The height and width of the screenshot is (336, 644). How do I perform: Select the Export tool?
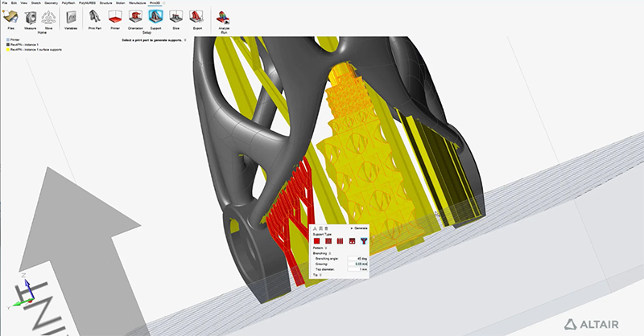point(197,19)
